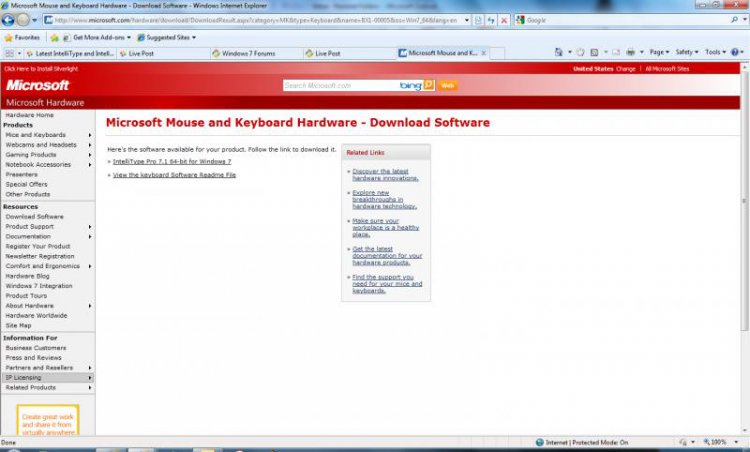Switch to Latest IntelliType and Intell... tab
The width and height of the screenshot is (750, 452).
click(x=70, y=54)
